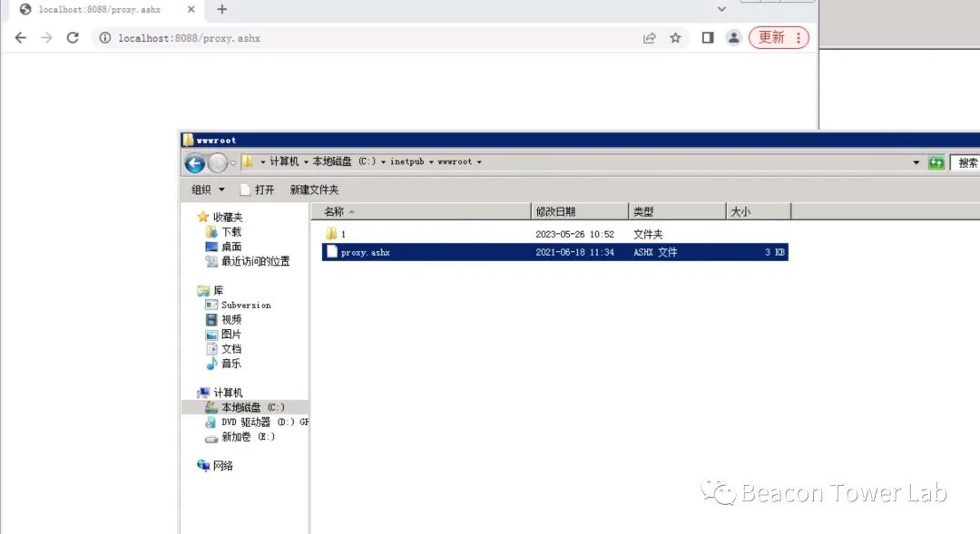The image size is (980, 534).
Task: Open the Chrome profile avatar
Action: click(733, 38)
